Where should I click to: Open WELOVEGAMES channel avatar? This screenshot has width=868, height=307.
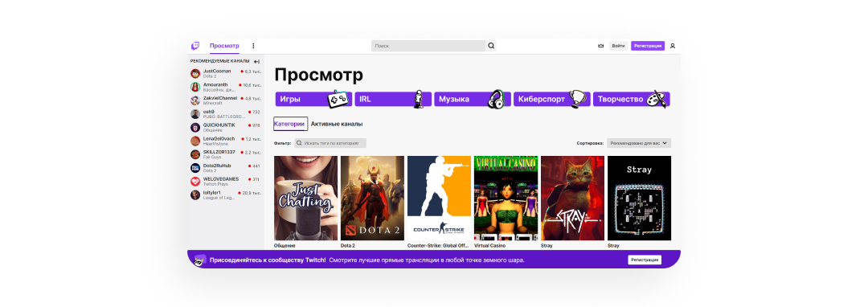pos(195,182)
